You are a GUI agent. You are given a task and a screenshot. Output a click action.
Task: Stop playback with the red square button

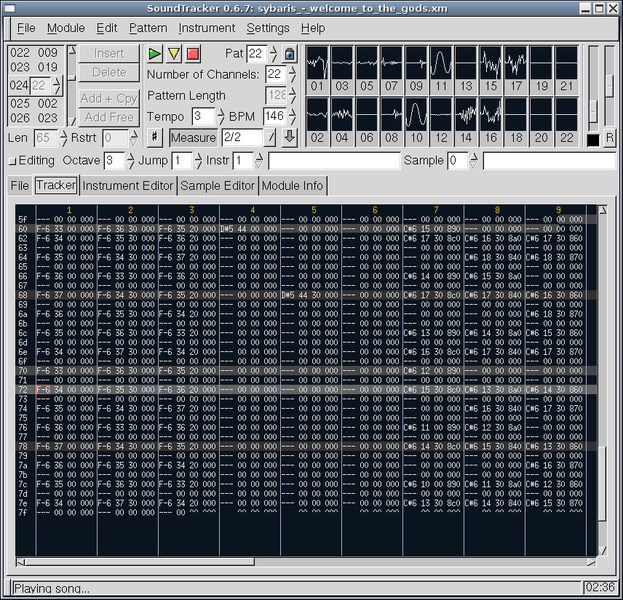(x=193, y=53)
